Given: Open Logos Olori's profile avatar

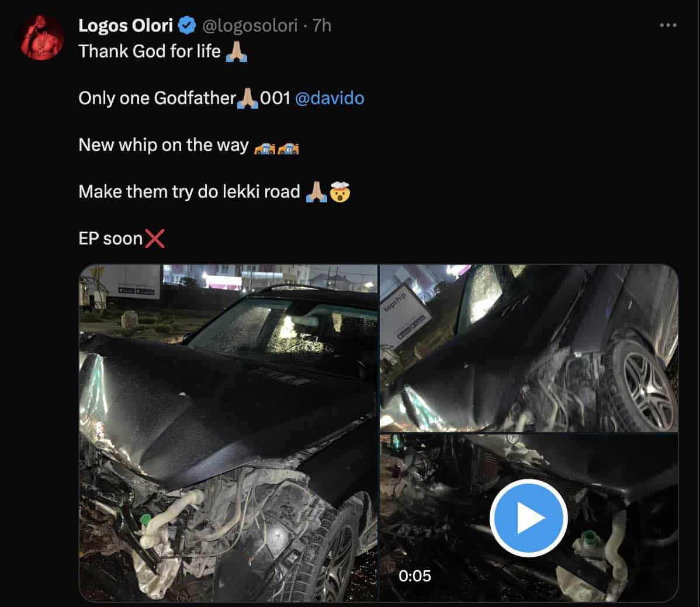Looking at the screenshot, I should click(42, 38).
